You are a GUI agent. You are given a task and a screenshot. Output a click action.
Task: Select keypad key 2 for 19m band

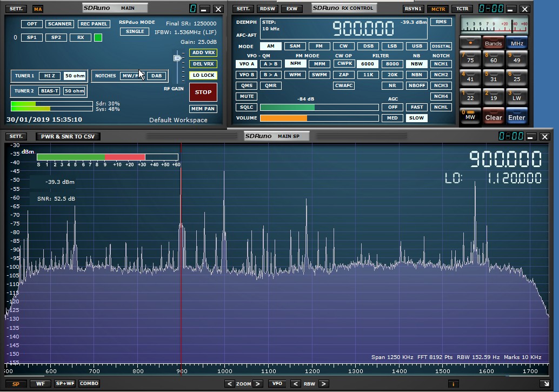click(494, 96)
